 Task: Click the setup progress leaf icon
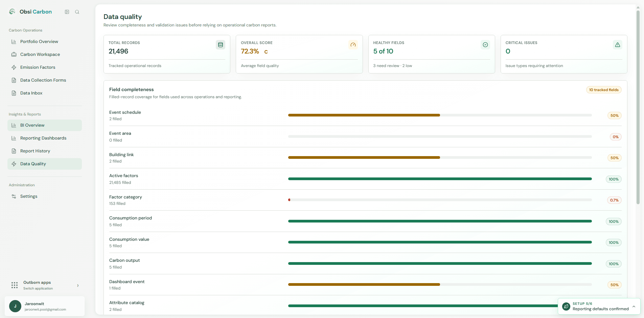[566, 306]
